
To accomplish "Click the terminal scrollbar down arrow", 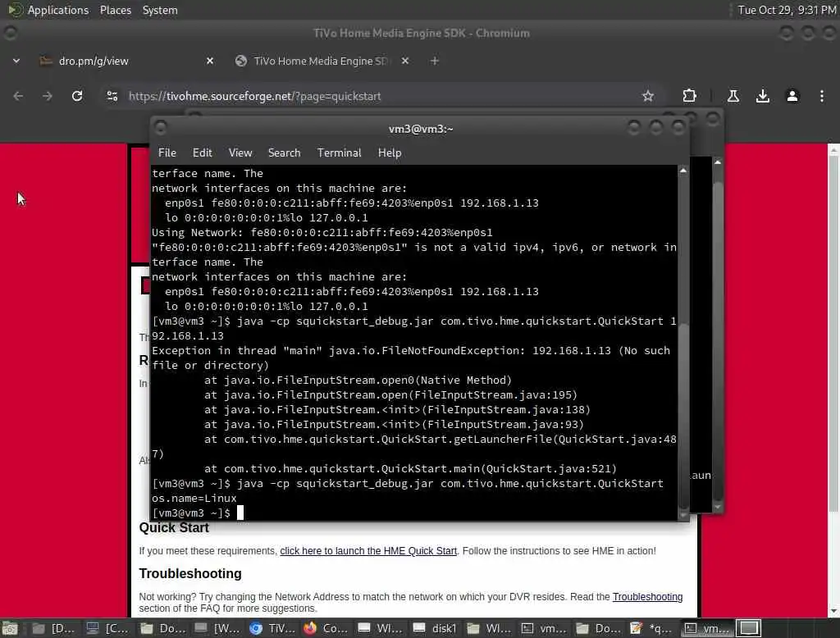I will 683,515.
